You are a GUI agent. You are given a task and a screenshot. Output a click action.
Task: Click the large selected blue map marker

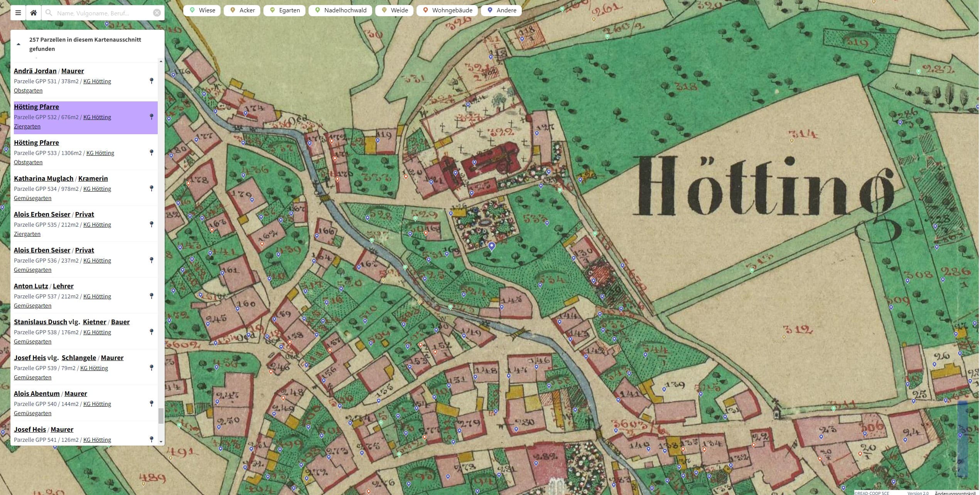click(x=491, y=246)
